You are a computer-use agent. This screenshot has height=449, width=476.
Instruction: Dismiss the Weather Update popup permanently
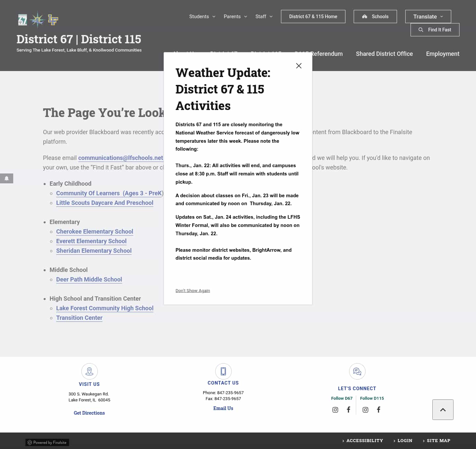pos(193,290)
